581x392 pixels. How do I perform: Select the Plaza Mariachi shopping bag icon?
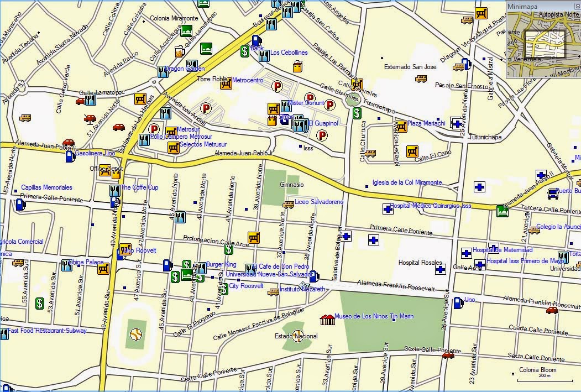pyautogui.click(x=402, y=127)
